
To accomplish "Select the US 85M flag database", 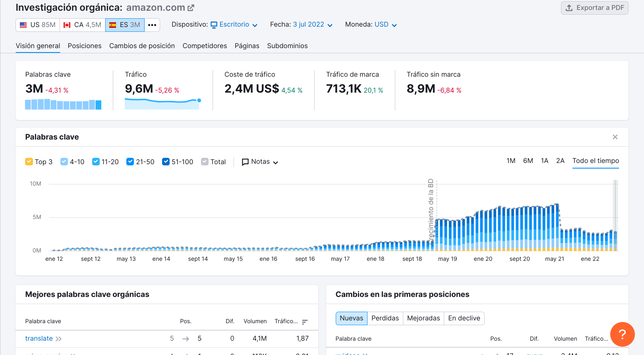I will (38, 25).
